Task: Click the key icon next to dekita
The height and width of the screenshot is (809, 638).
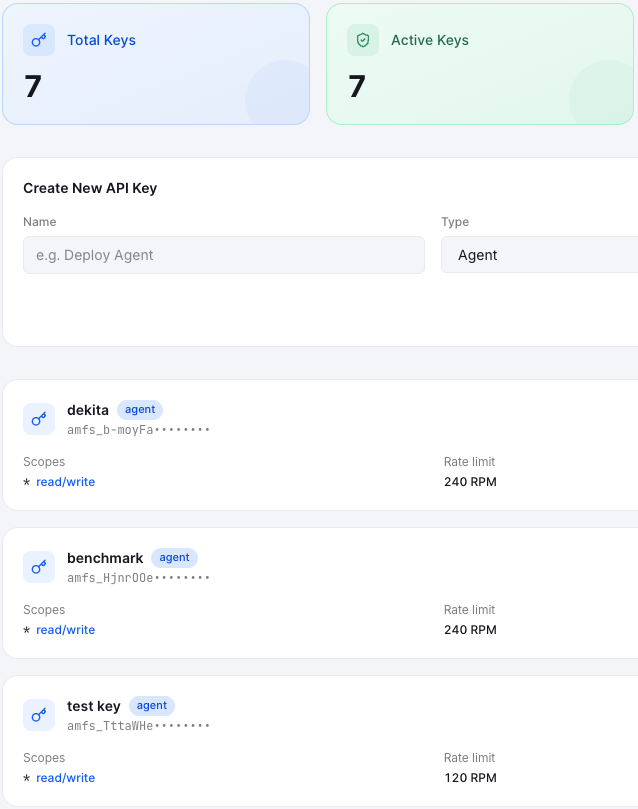Action: coord(39,419)
